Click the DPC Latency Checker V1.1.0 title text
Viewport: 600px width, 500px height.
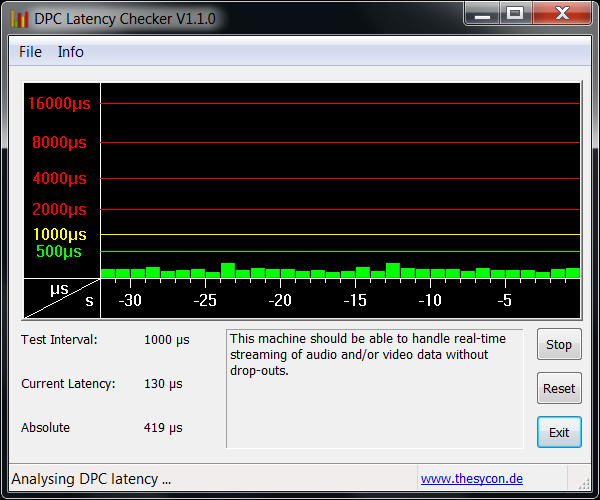click(125, 19)
